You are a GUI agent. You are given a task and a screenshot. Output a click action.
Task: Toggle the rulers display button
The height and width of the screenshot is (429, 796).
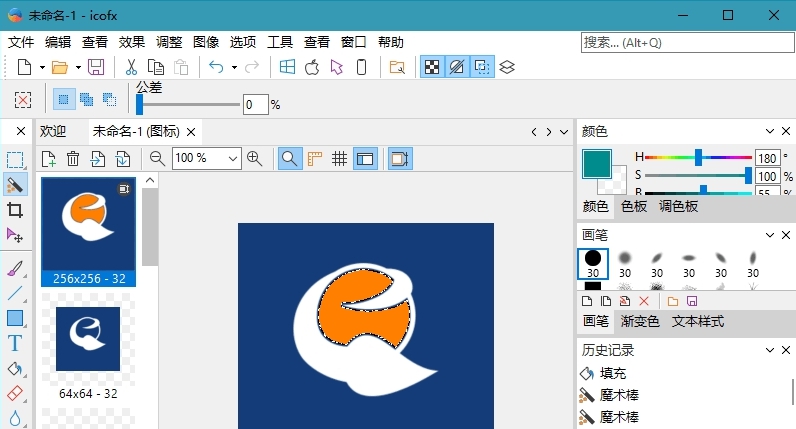(315, 158)
